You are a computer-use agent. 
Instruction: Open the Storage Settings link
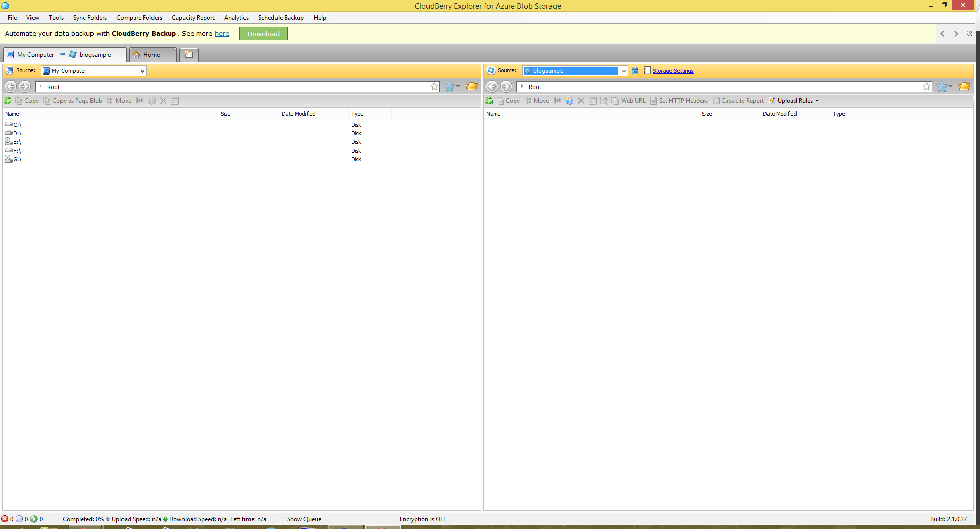point(673,71)
